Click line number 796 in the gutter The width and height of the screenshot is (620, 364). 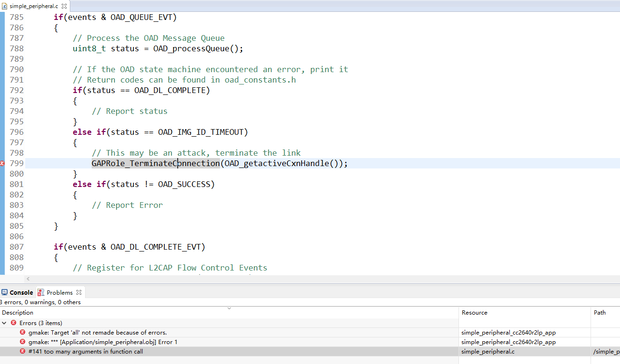(16, 132)
